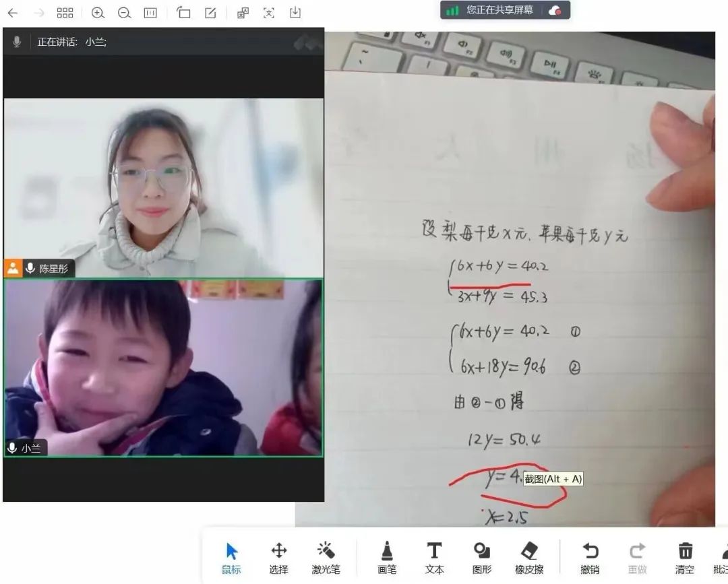
Task: Activate the 选择 move/select tool
Action: [278, 558]
